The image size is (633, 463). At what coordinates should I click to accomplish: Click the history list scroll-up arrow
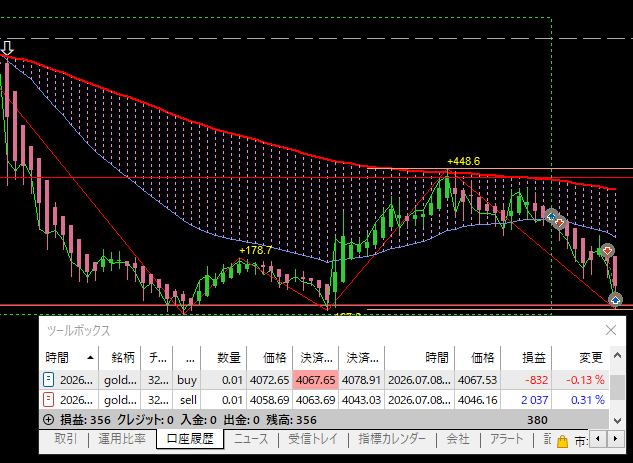(617, 356)
